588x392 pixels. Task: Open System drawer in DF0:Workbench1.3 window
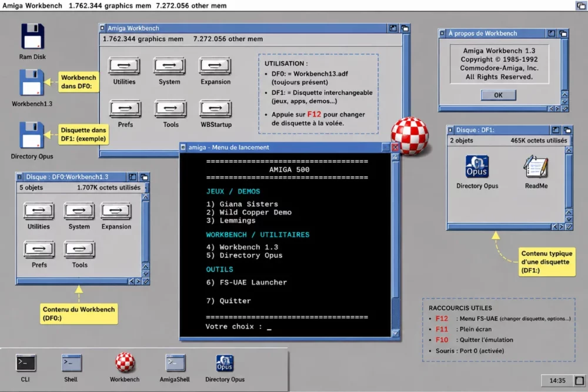(79, 211)
